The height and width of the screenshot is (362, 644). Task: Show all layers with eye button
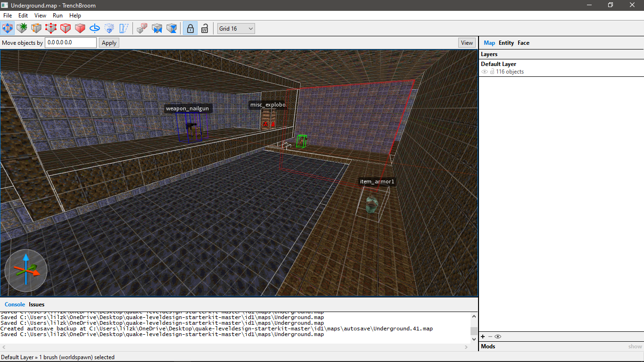pyautogui.click(x=497, y=337)
